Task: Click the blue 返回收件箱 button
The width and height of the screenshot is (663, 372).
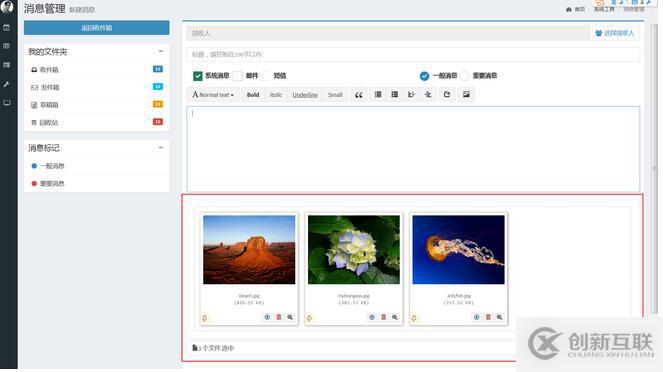Action: pos(96,28)
